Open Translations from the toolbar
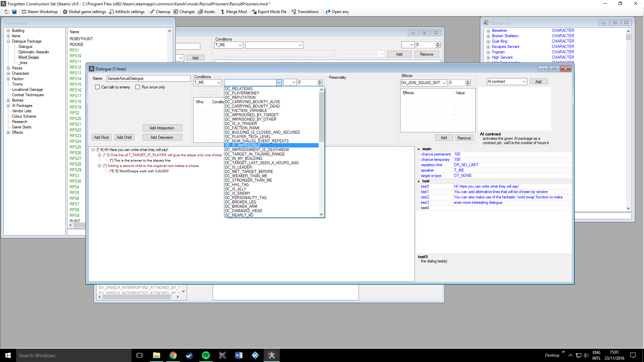Image resolution: width=644 pixels, height=362 pixels. (x=305, y=12)
